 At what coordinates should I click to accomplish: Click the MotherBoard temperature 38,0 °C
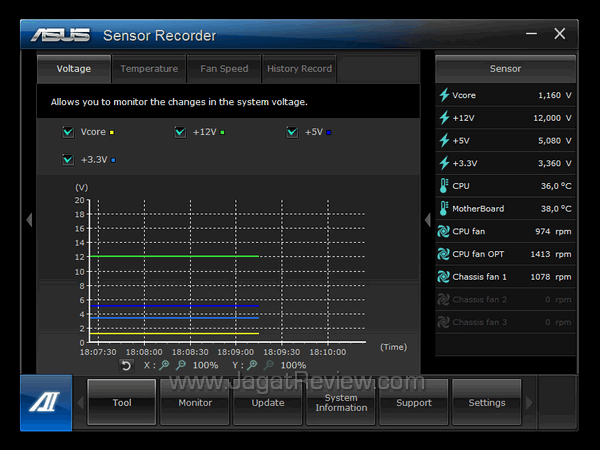tap(556, 209)
